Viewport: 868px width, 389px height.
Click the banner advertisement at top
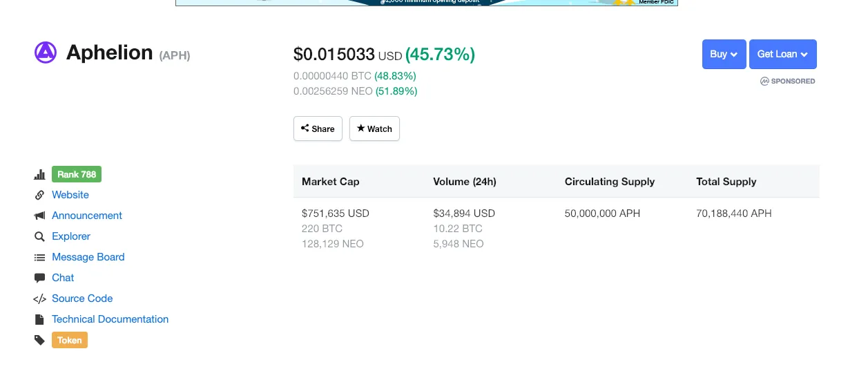[x=427, y=3]
